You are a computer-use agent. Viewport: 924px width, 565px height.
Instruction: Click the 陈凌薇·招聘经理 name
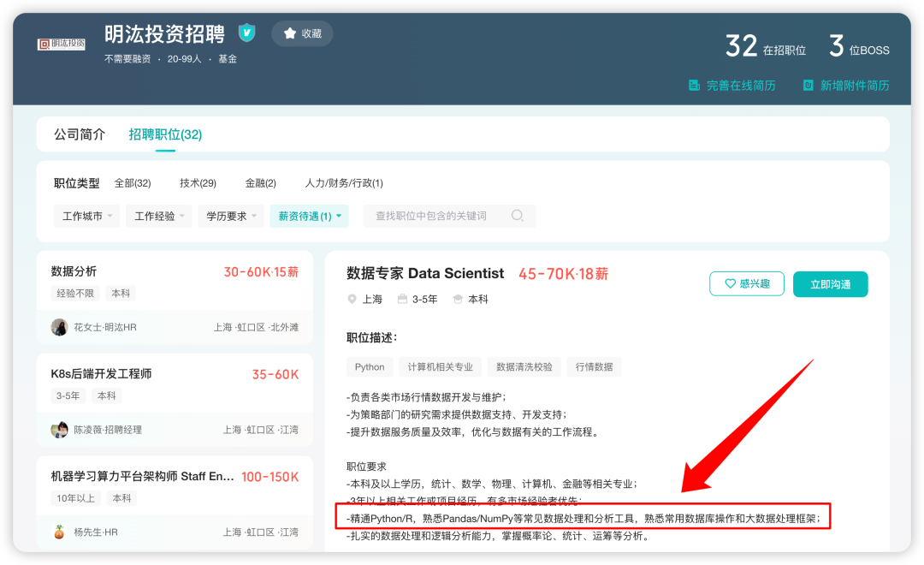[108, 430]
